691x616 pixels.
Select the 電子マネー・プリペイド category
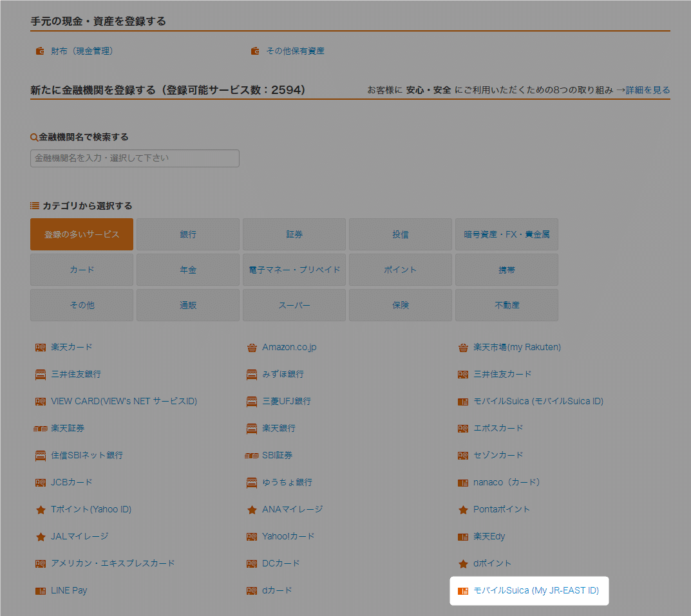[294, 270]
